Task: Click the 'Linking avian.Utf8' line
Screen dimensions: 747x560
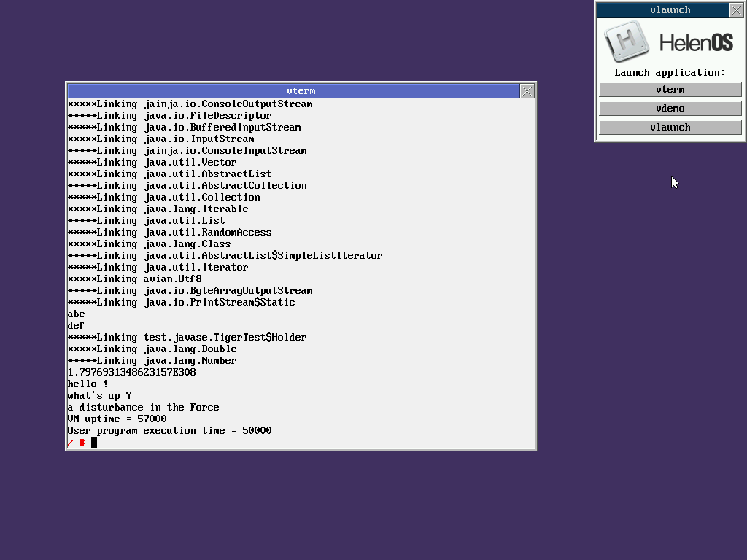Action: coord(135,279)
